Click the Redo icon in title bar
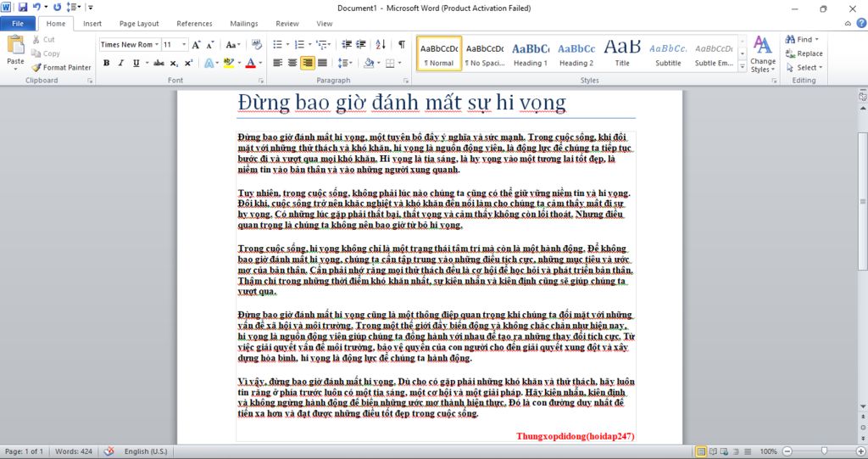The width and height of the screenshot is (868, 459). 57,7
